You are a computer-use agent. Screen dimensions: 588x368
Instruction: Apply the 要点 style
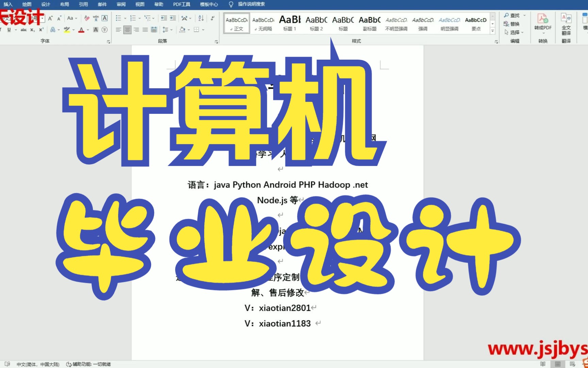[476, 23]
